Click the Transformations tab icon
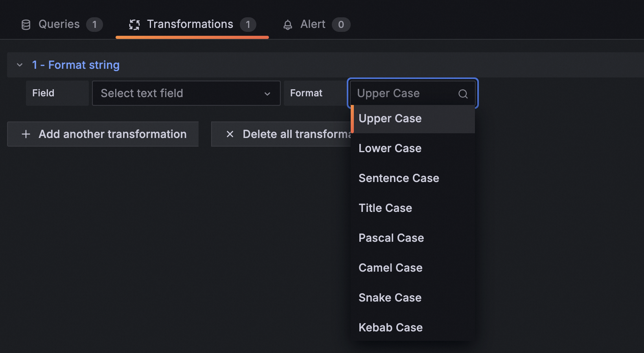 pos(134,25)
